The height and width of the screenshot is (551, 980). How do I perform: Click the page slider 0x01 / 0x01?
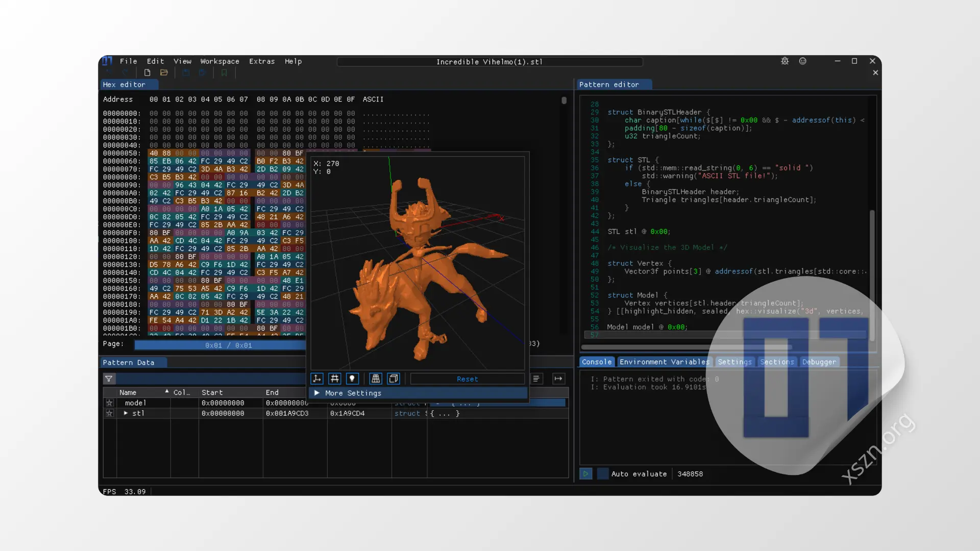tap(228, 345)
